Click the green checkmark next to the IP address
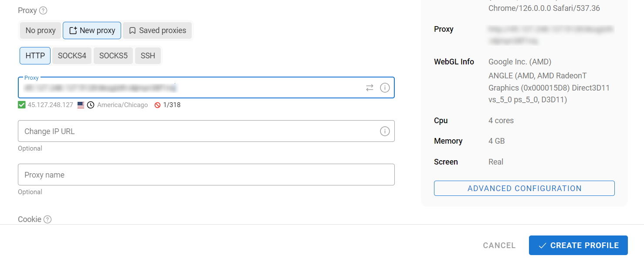The height and width of the screenshot is (269, 644). pos(21,104)
